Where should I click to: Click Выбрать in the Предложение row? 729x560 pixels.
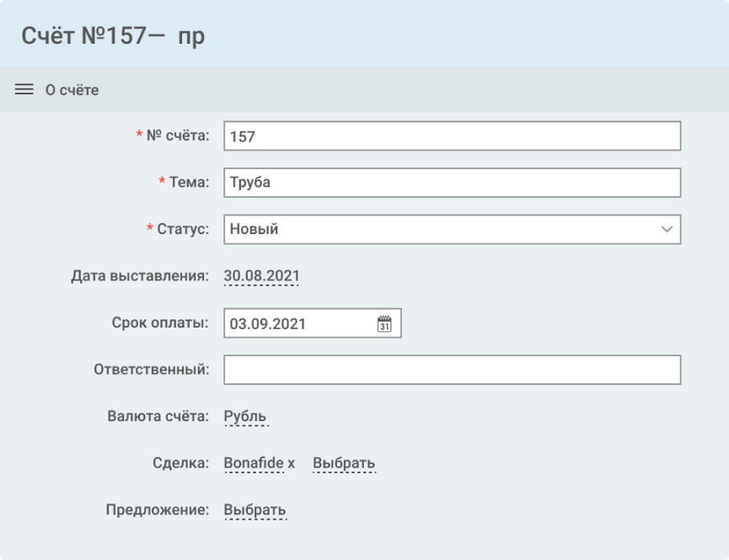(x=255, y=509)
